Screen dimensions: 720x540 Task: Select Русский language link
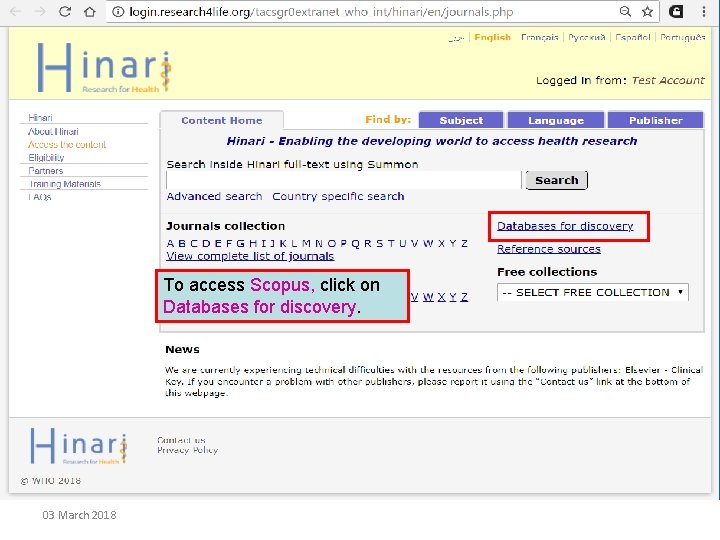point(587,37)
